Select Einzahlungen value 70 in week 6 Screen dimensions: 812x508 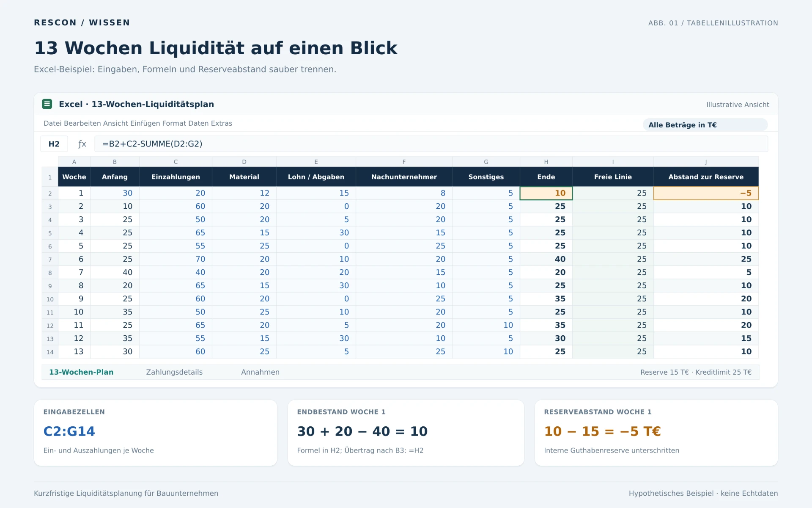(176, 259)
